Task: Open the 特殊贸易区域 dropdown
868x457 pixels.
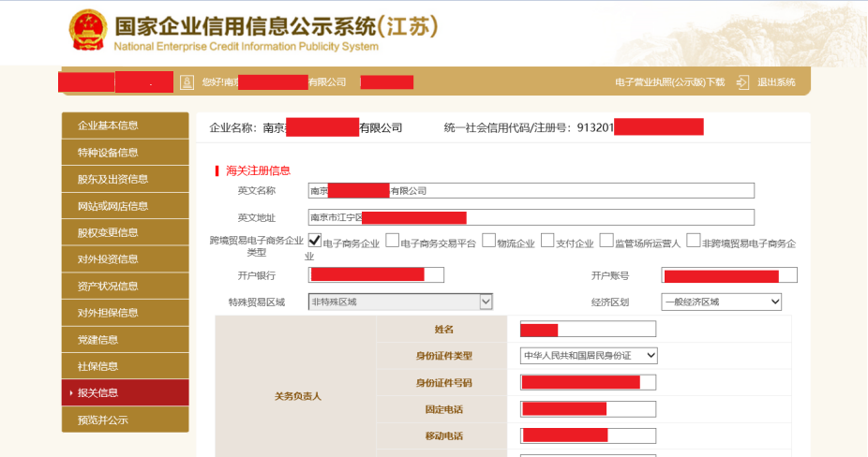Action: [400, 302]
